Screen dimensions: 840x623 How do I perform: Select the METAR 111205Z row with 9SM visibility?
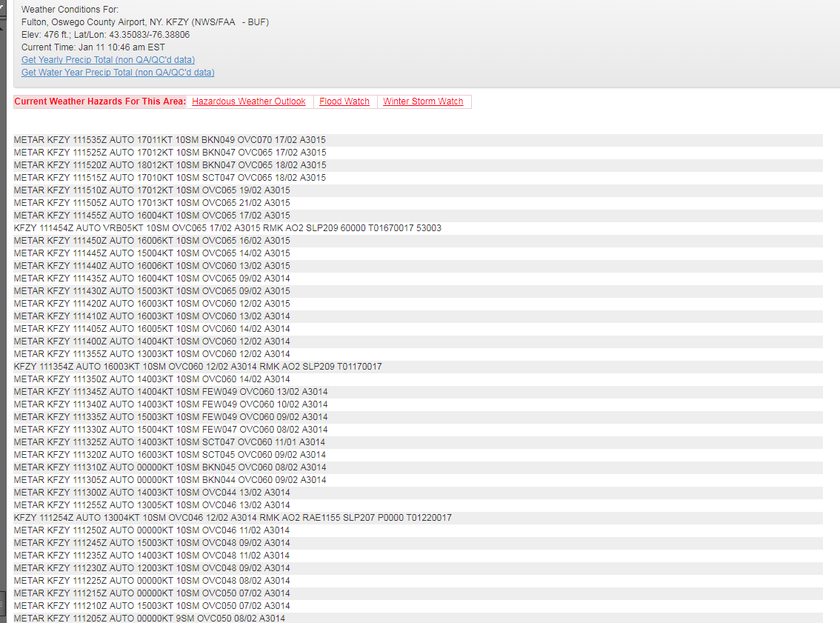(x=418, y=618)
